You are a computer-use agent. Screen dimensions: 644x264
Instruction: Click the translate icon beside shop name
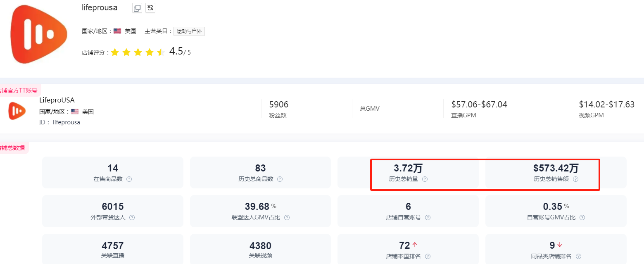click(150, 8)
